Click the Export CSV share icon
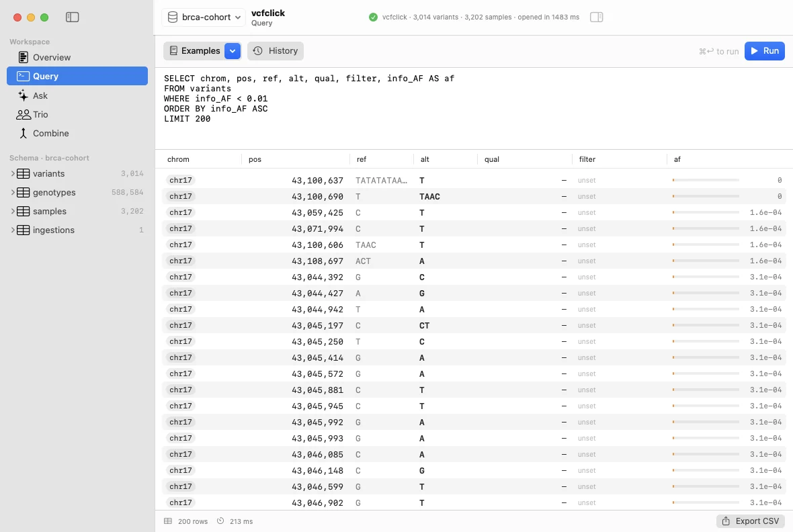The height and width of the screenshot is (532, 793). [726, 521]
